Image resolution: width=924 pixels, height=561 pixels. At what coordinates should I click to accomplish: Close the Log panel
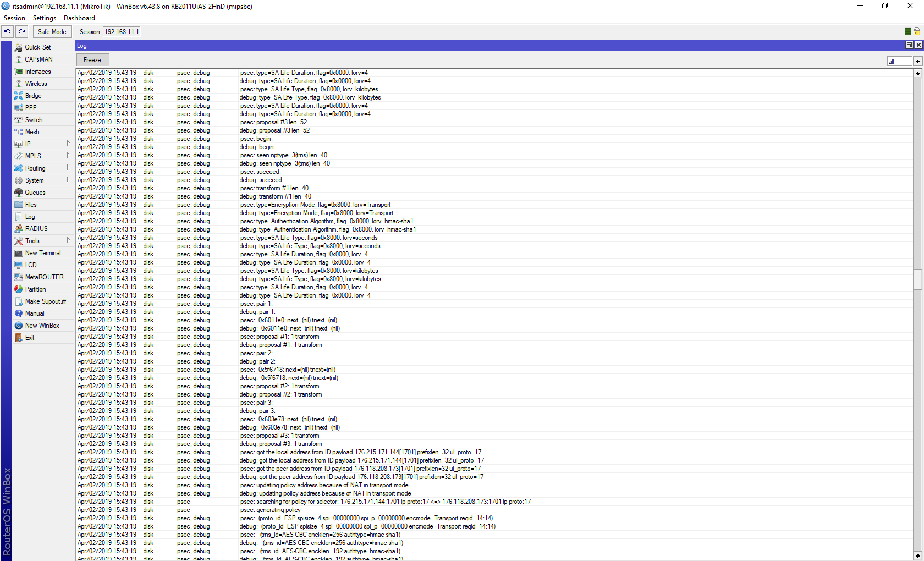click(x=919, y=45)
